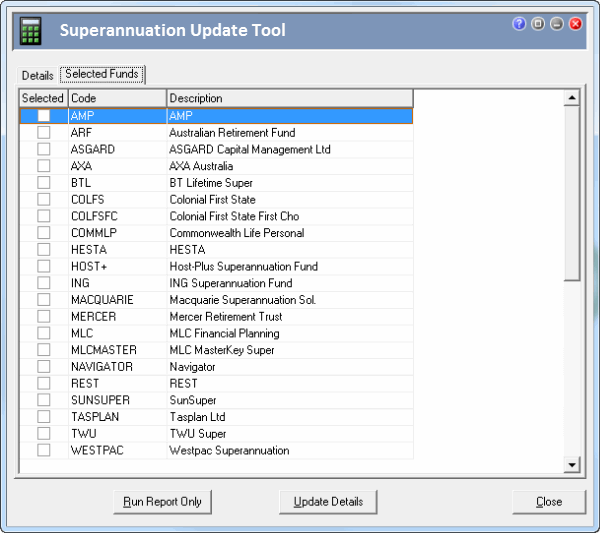This screenshot has height=533, width=600.
Task: Tick the COLFS fund checkbox
Action: [x=44, y=199]
